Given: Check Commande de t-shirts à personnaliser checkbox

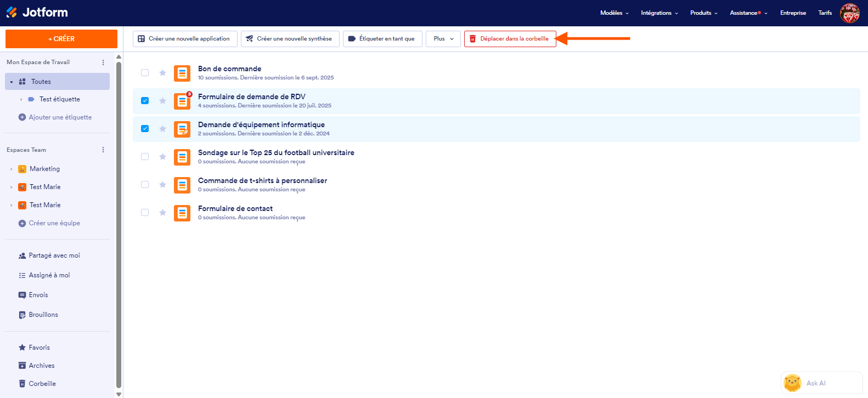Looking at the screenshot, I should tap(145, 185).
